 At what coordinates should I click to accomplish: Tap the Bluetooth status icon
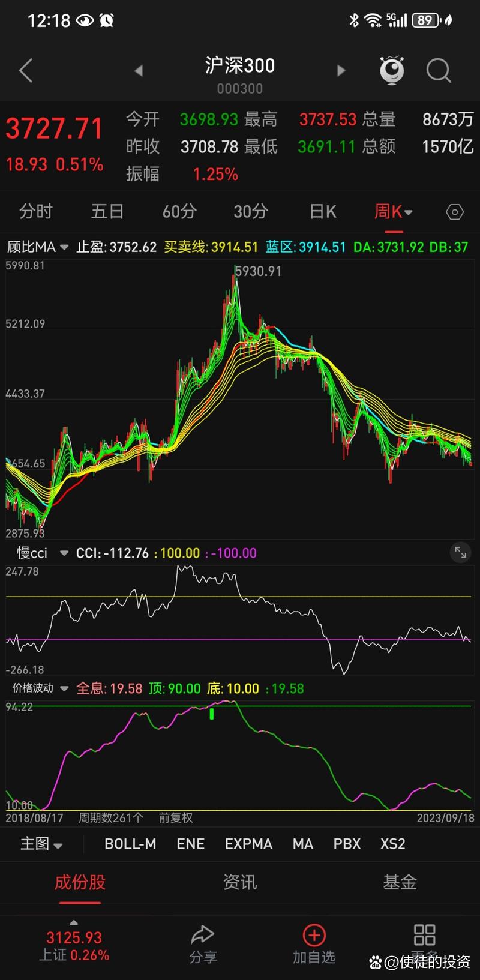click(x=354, y=20)
